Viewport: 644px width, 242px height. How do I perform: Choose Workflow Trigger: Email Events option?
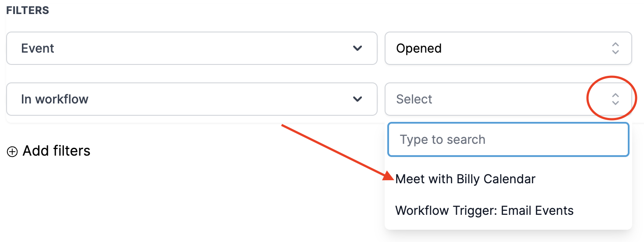(x=484, y=210)
